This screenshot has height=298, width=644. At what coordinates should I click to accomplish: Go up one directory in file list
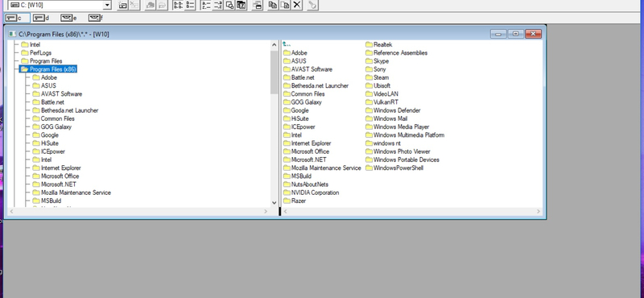(x=287, y=44)
